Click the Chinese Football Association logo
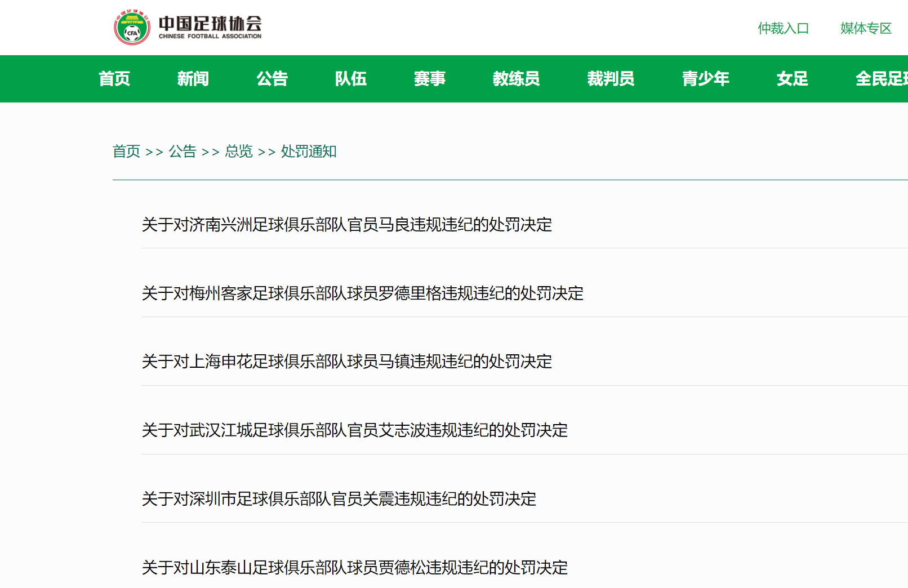The image size is (908, 588). point(188,27)
